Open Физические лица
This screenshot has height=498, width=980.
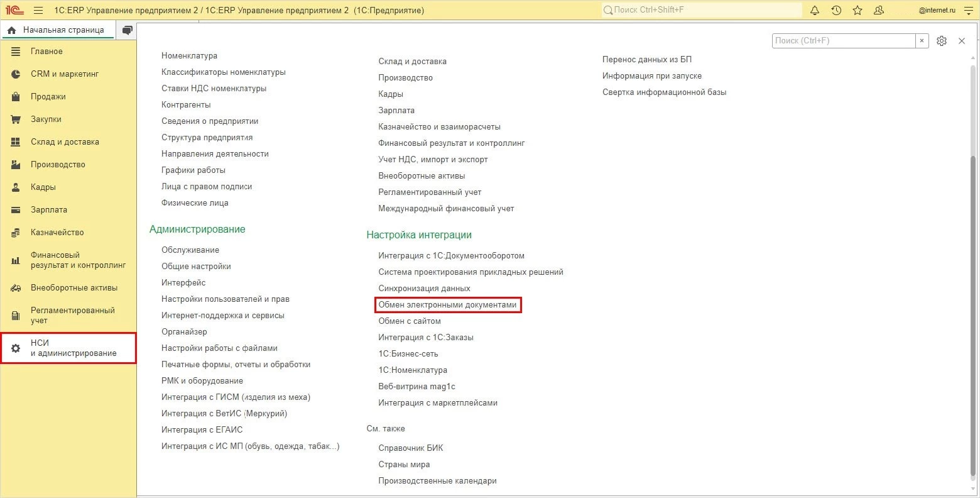pyautogui.click(x=195, y=203)
